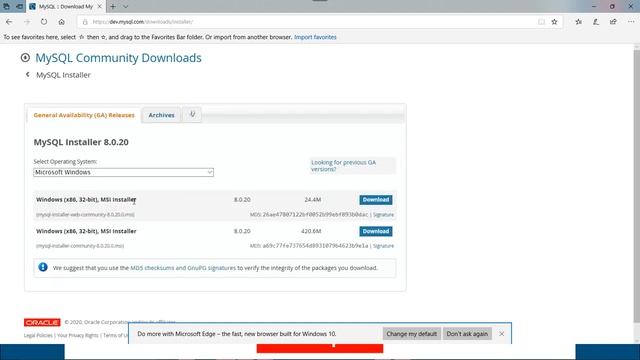Open the add notes pen icon
Screen dimensions: 640x360
596,22
